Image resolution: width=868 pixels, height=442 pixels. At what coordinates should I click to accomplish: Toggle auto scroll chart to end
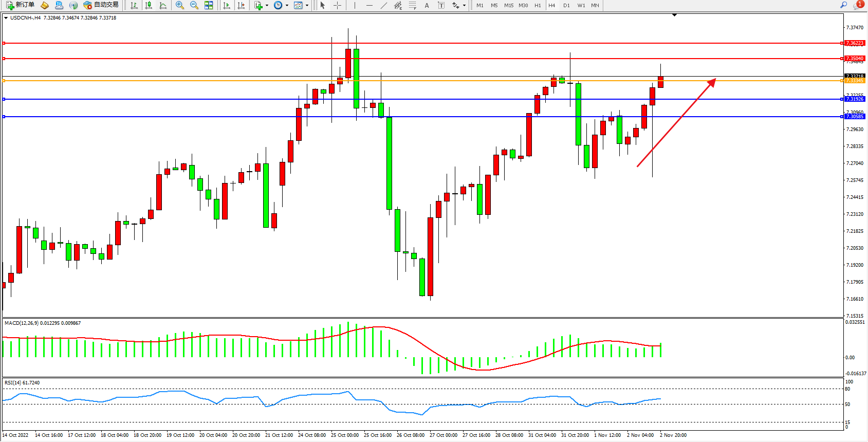click(227, 5)
